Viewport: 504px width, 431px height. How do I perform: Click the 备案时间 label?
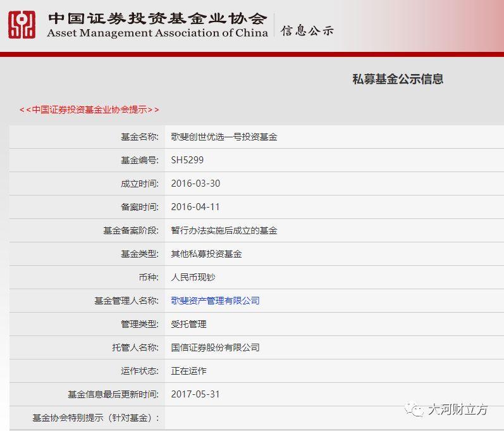(140, 207)
